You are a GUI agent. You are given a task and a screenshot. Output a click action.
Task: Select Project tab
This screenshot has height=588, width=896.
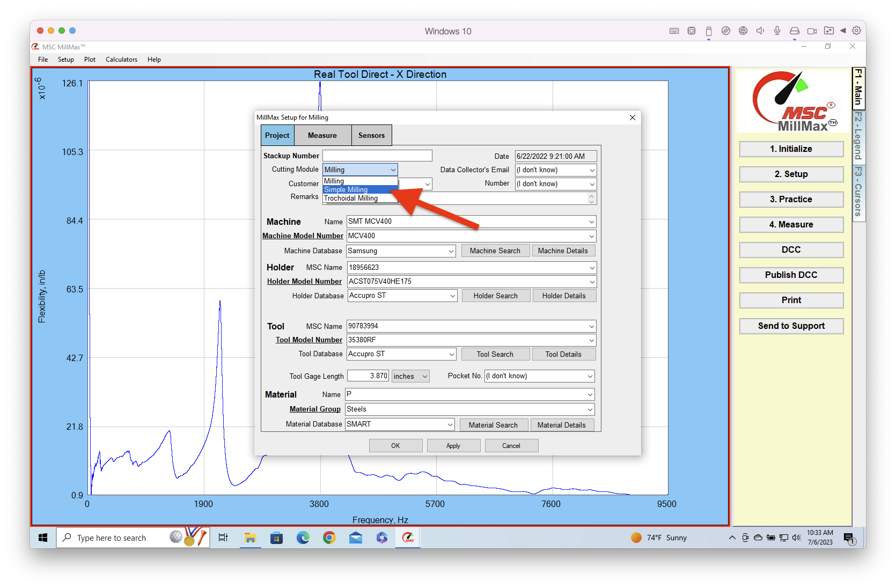[x=277, y=135]
